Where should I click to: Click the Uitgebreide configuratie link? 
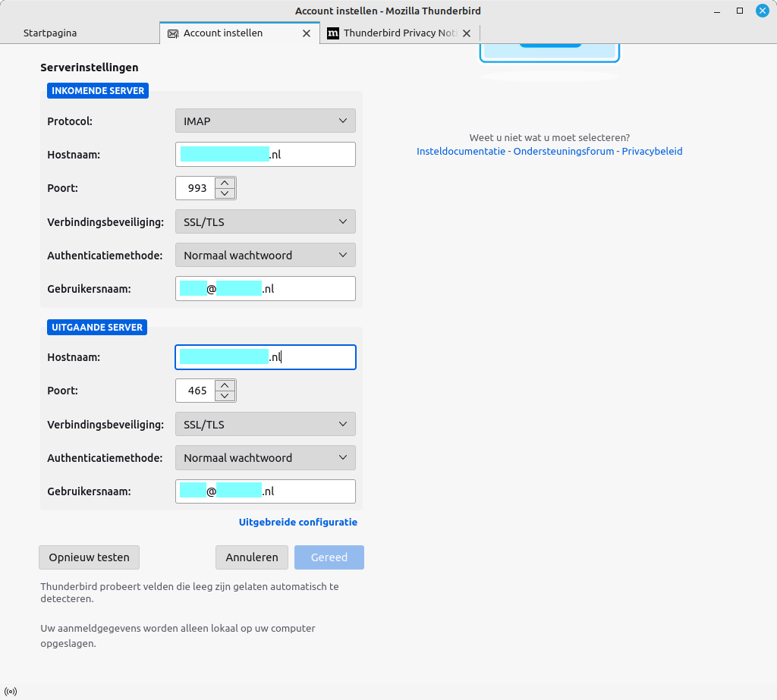298,522
